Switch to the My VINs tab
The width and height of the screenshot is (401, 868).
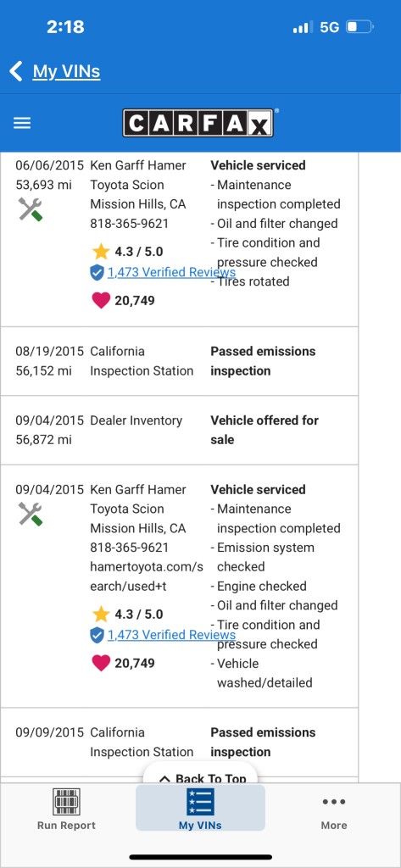[200, 808]
